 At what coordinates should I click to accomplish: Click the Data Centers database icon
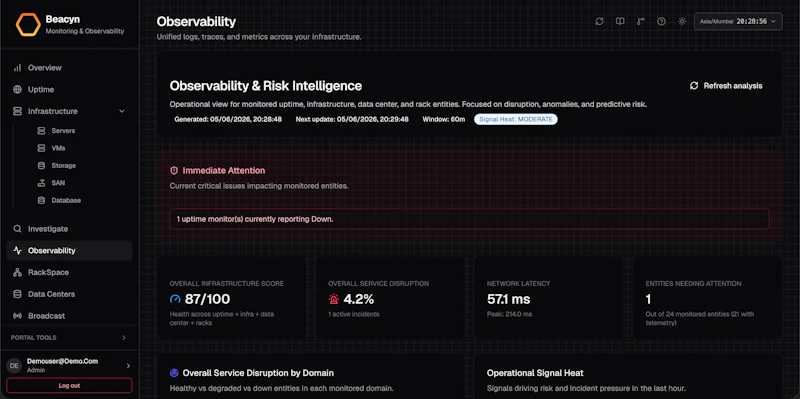click(x=17, y=294)
